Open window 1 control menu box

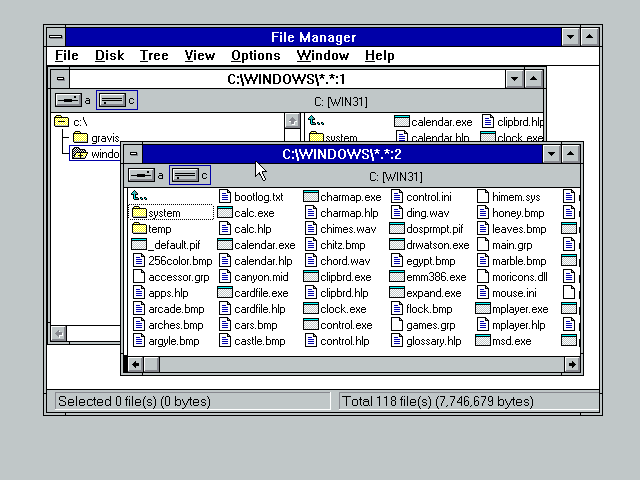point(60,78)
